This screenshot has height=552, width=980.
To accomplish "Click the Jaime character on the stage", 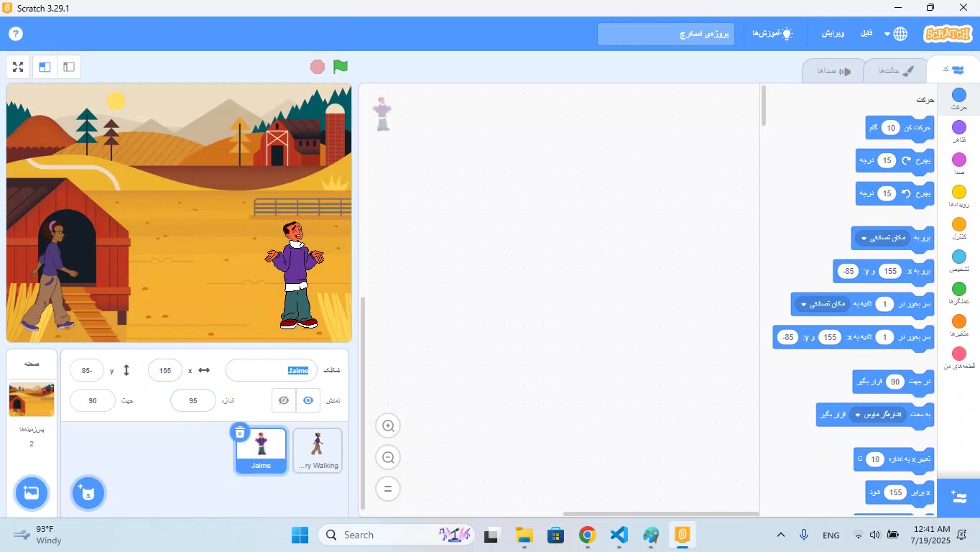I will [295, 275].
